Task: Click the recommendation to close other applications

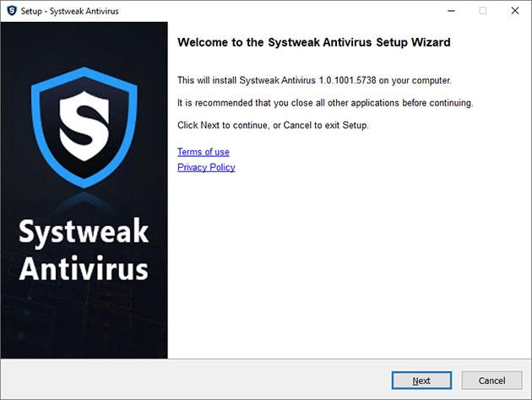Action: coord(324,103)
